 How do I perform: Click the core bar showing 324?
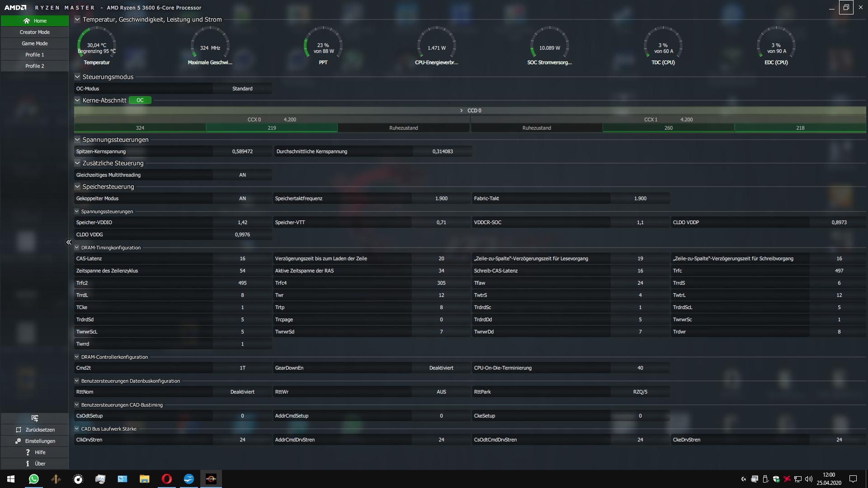140,128
